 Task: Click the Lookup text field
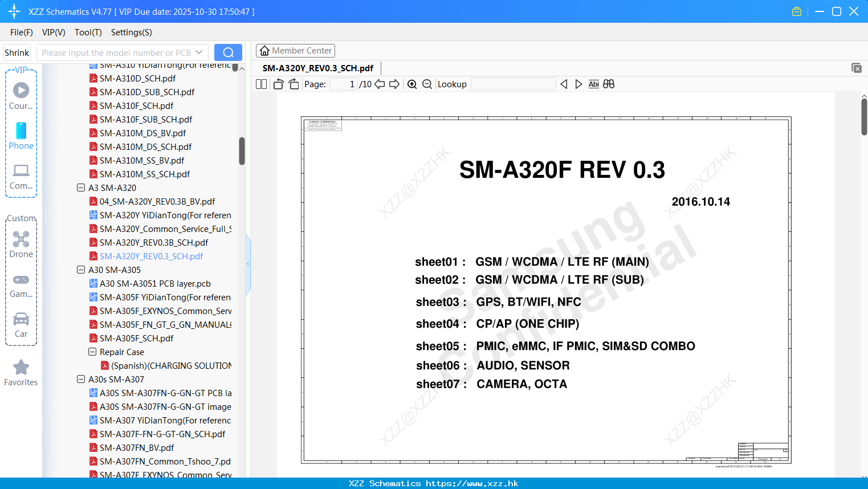tap(513, 84)
